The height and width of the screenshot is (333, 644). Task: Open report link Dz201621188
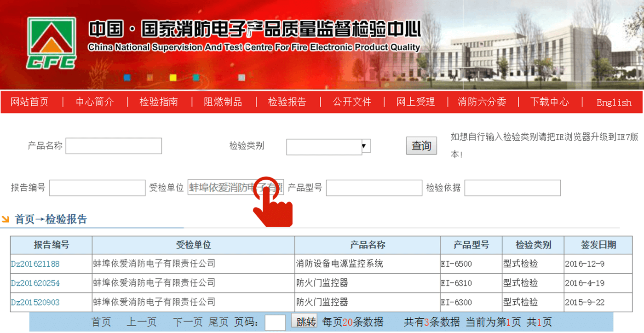35,264
